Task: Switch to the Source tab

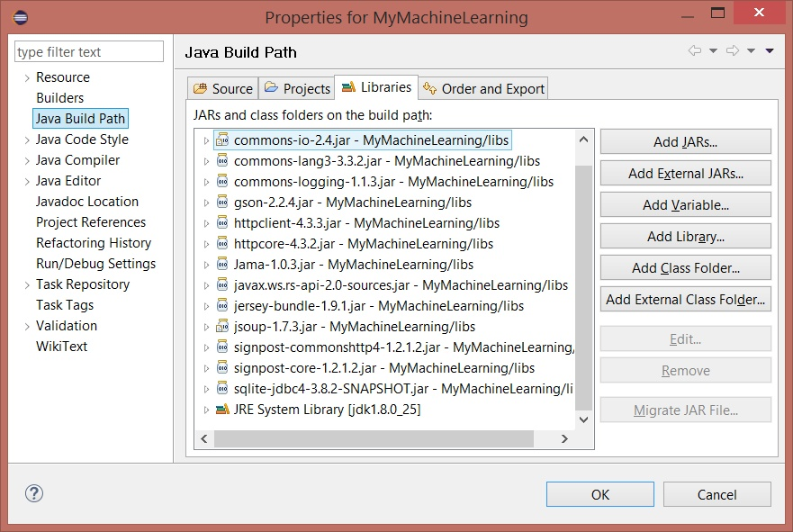Action: [223, 88]
